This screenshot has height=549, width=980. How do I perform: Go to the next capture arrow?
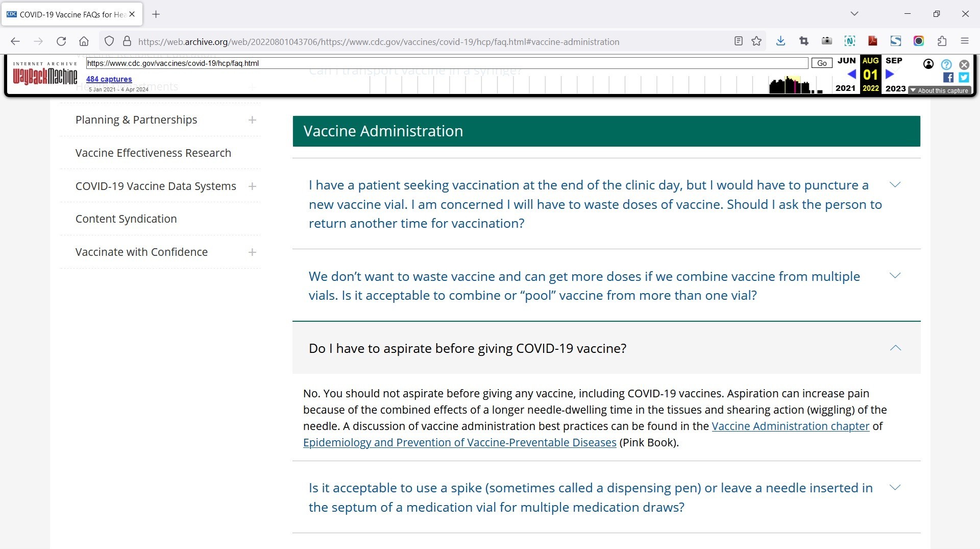pyautogui.click(x=890, y=74)
